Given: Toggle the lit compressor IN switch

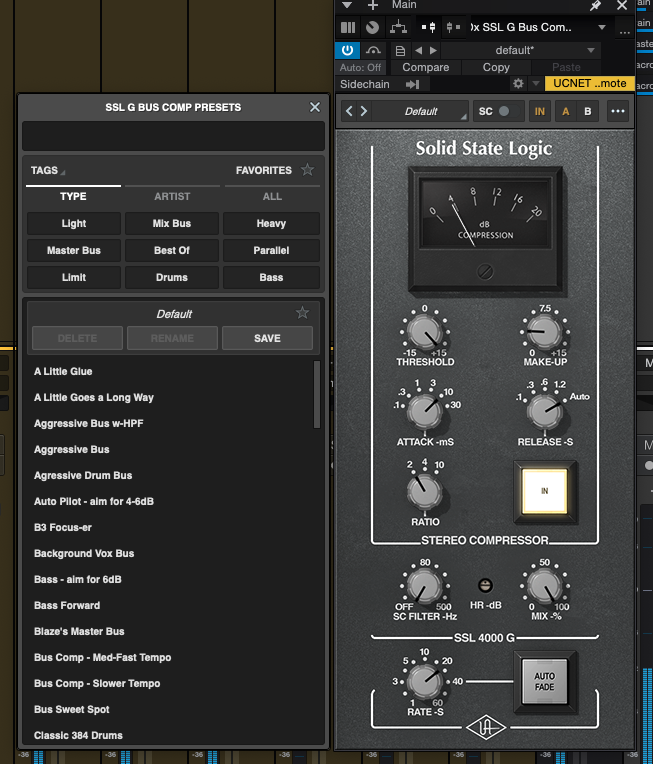Looking at the screenshot, I should click(544, 491).
